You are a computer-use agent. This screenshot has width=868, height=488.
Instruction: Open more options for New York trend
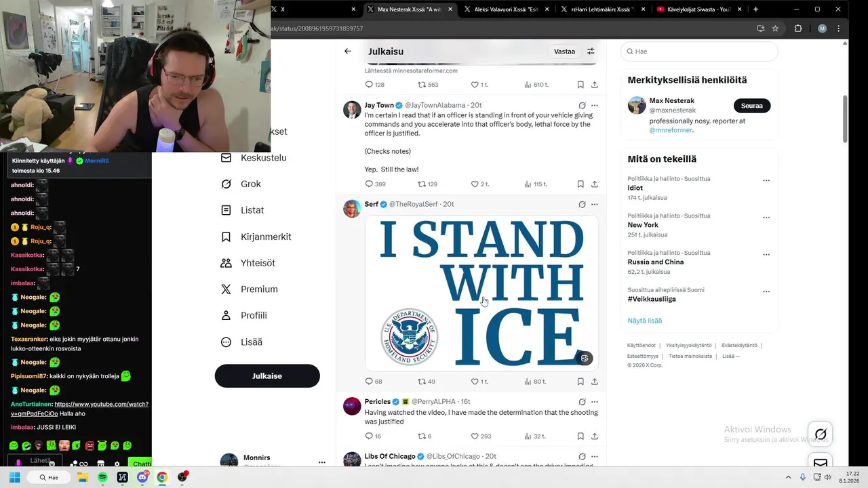pyautogui.click(x=766, y=218)
